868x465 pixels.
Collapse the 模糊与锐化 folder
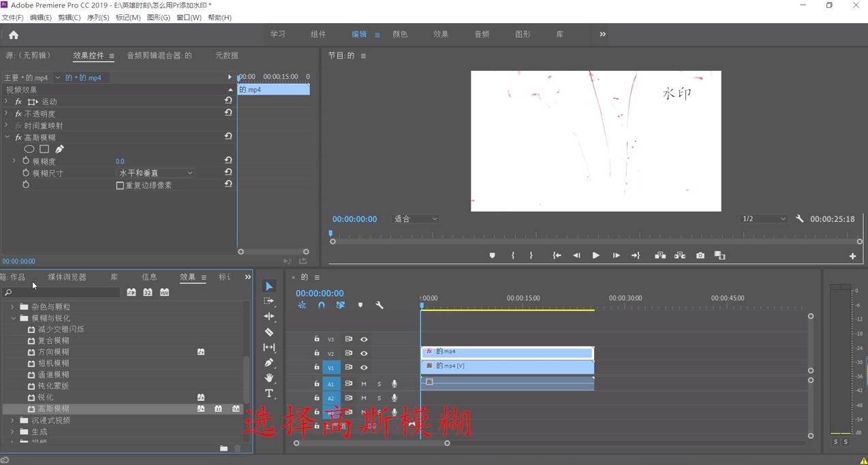[13, 318]
